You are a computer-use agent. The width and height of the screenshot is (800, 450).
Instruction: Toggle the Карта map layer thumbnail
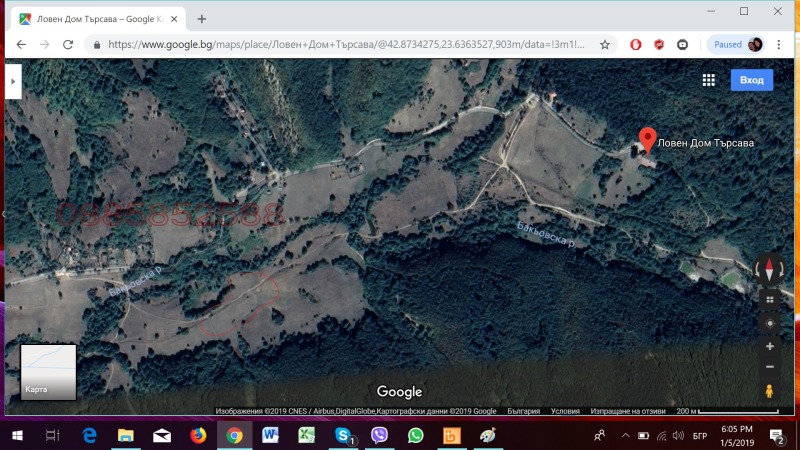point(49,372)
